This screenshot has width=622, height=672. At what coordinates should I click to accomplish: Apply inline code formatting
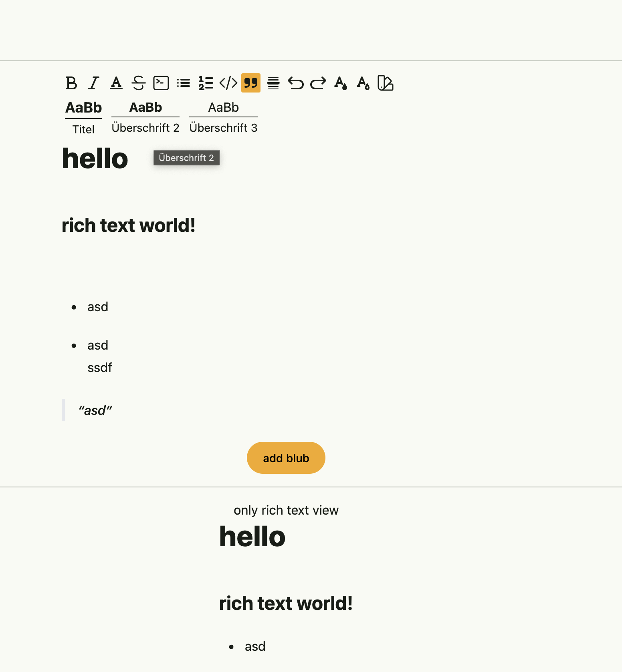[x=228, y=83]
